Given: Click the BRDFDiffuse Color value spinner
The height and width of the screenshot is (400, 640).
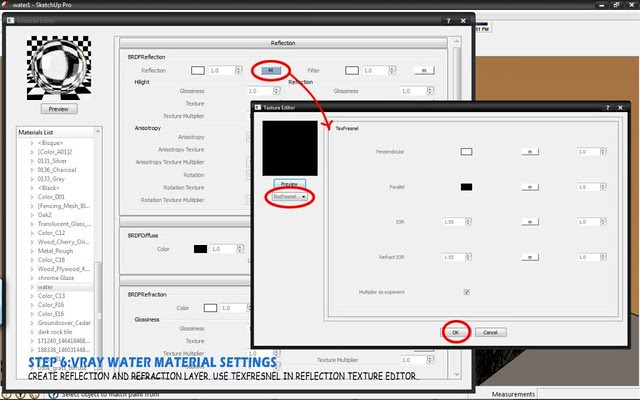Looking at the screenshot, I should click(240, 249).
